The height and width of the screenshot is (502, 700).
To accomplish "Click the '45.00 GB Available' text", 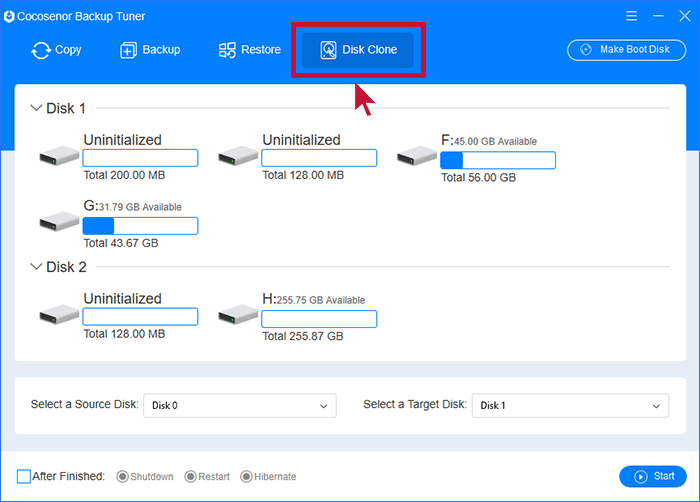I will pyautogui.click(x=496, y=142).
